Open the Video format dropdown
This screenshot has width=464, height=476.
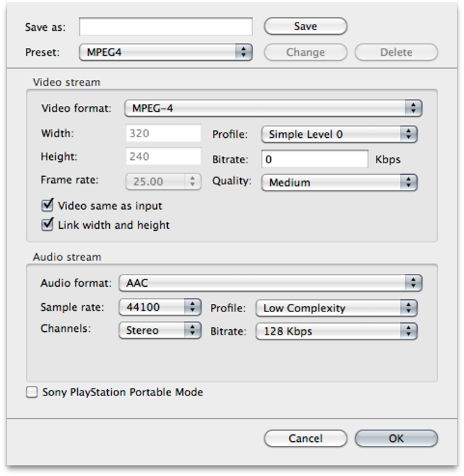(x=273, y=108)
